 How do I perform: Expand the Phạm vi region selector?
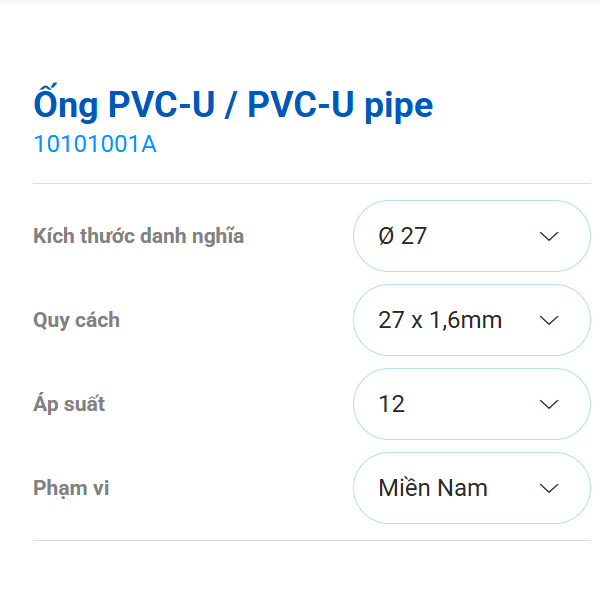[x=471, y=489]
